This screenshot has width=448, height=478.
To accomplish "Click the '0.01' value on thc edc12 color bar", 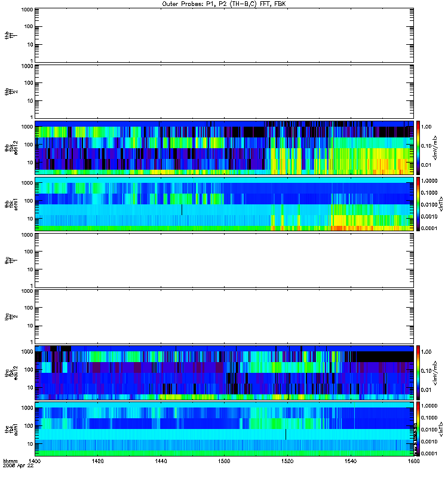I will point(426,390).
